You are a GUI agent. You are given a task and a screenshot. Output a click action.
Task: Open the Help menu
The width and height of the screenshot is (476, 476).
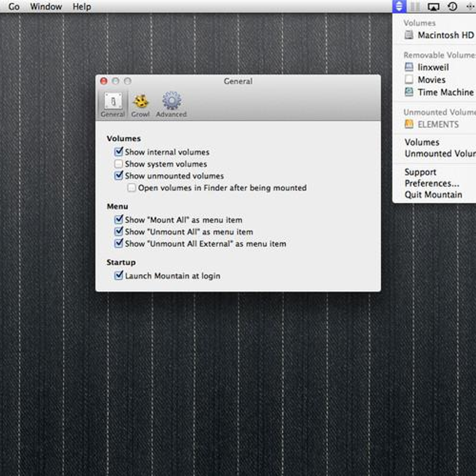point(81,6)
